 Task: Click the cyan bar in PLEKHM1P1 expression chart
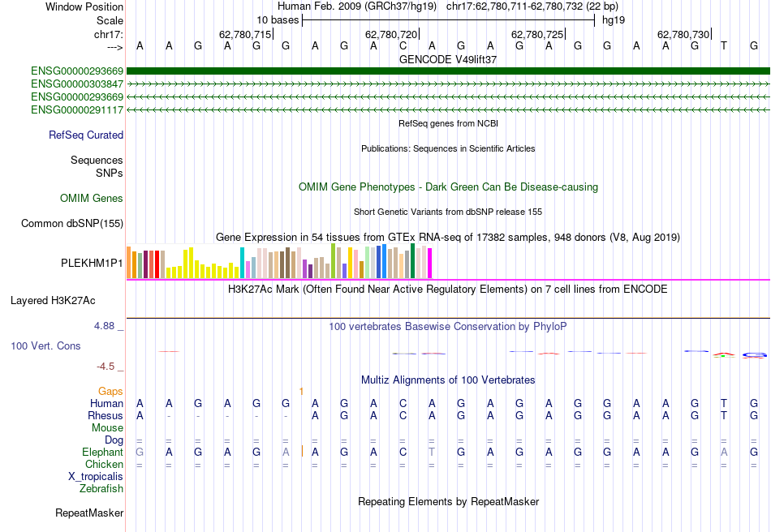tap(243, 263)
